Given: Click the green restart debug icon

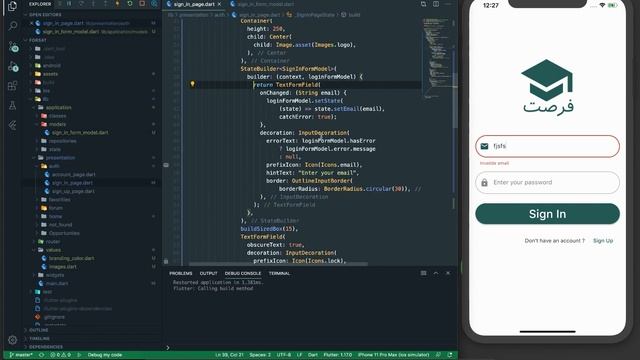Looking at the screenshot, I should (130, 4).
